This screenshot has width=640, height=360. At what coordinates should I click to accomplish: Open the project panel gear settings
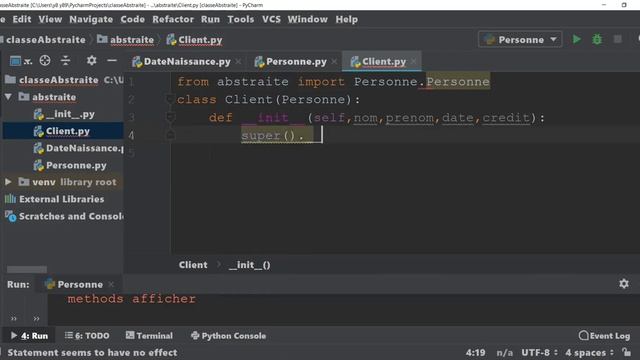pos(91,61)
